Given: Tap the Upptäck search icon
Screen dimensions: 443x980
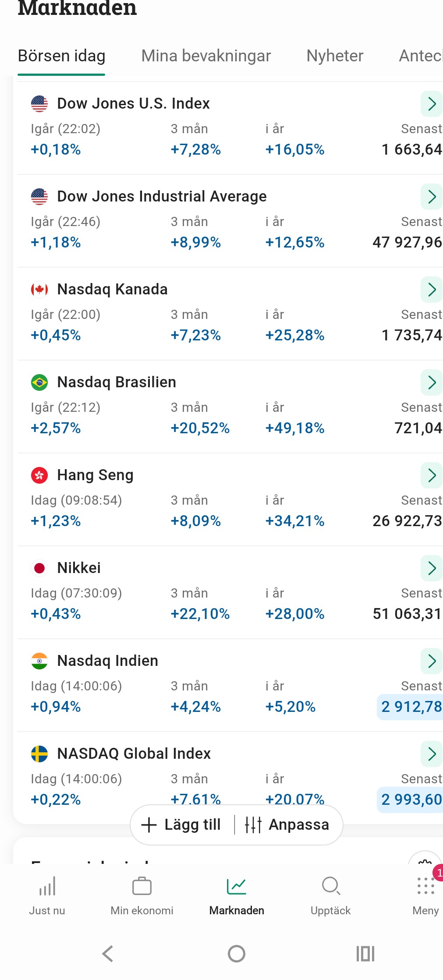Looking at the screenshot, I should tap(331, 886).
